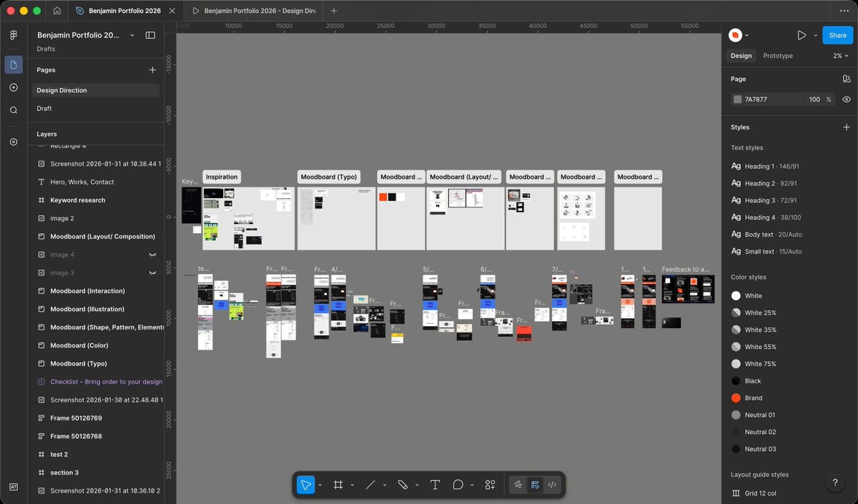The width and height of the screenshot is (858, 504).
Task: Open the help question mark button
Action: tap(834, 483)
